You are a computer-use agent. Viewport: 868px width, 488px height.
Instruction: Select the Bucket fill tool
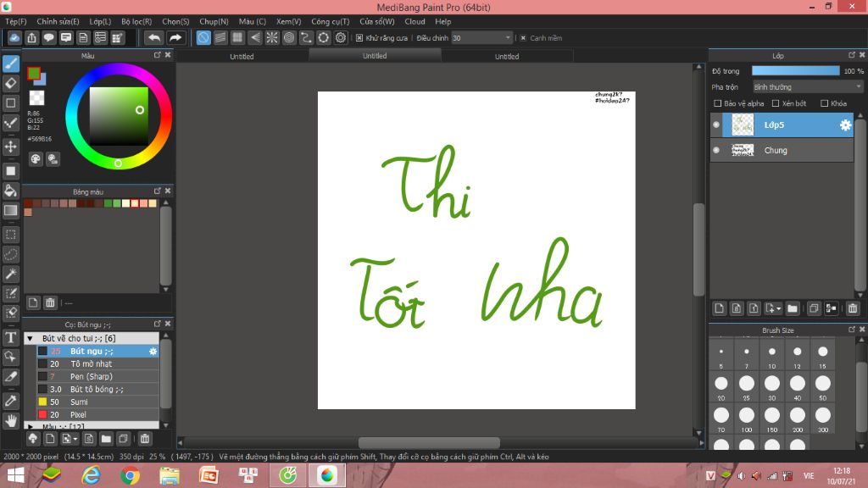point(10,191)
